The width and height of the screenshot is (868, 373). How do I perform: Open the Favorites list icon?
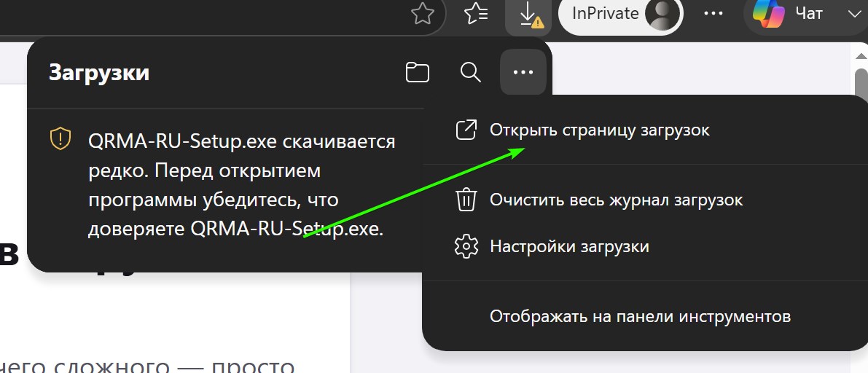pyautogui.click(x=476, y=14)
